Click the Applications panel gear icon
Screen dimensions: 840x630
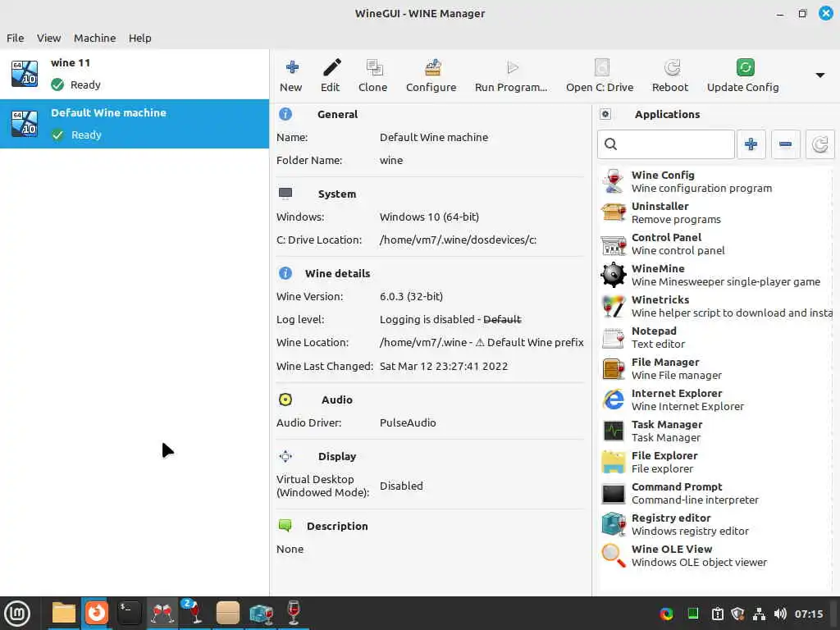coord(605,114)
